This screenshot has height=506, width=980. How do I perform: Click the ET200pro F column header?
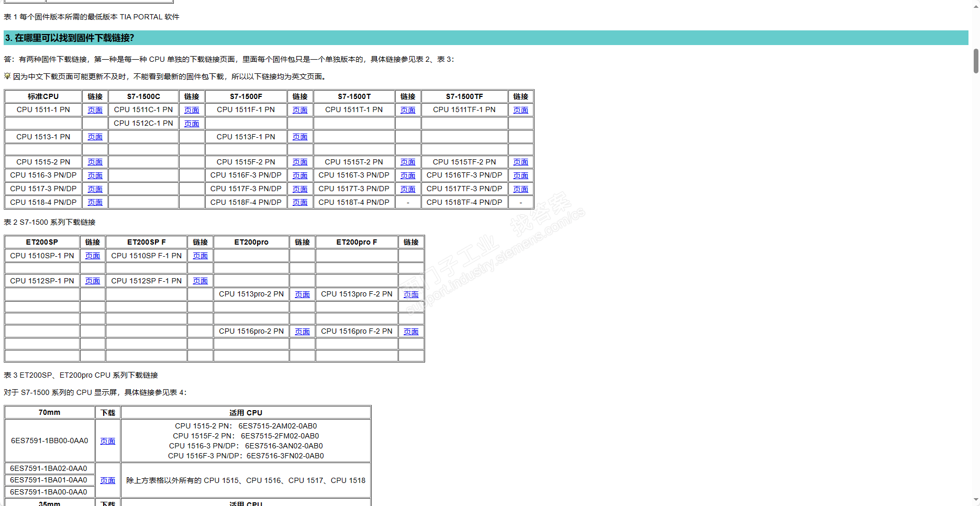(357, 242)
